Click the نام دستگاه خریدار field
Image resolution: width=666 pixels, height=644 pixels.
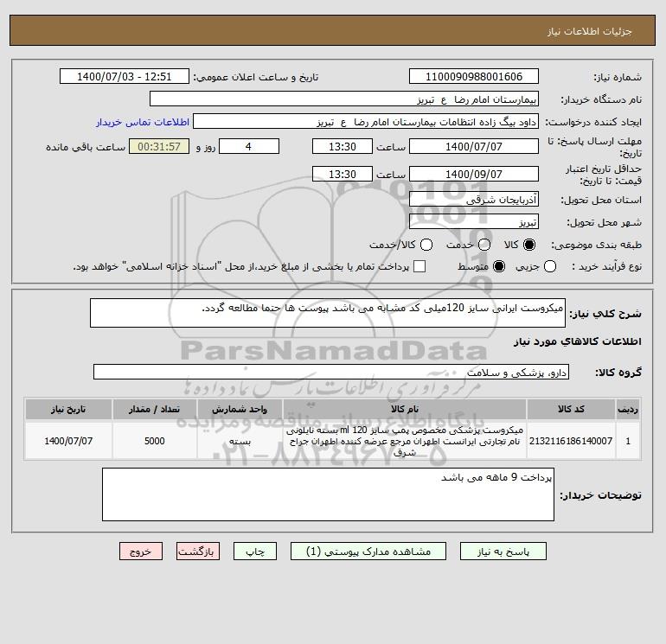[344, 99]
